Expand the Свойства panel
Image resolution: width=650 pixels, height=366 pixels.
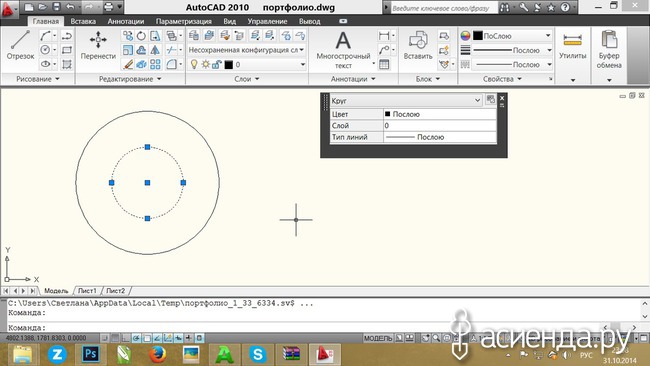click(502, 79)
